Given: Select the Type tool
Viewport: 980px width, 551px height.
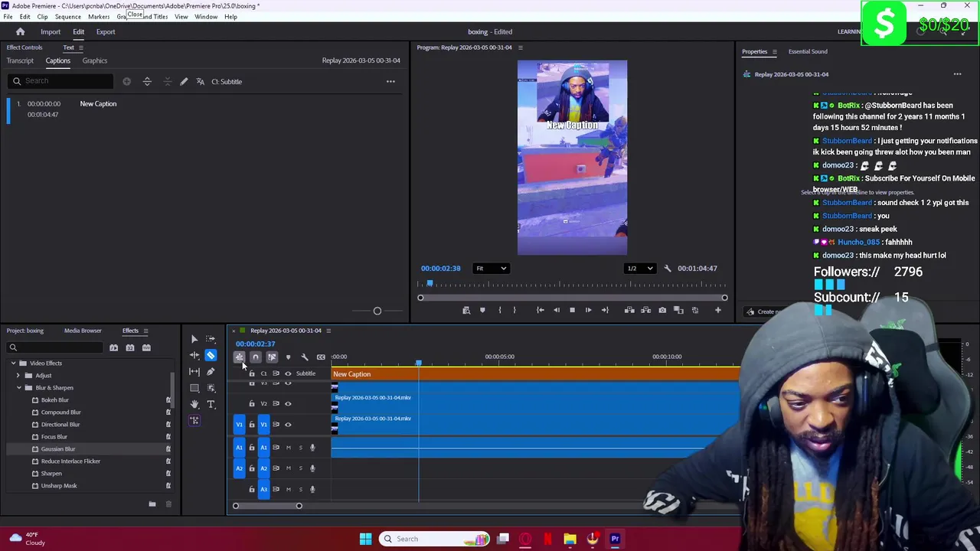Looking at the screenshot, I should tap(211, 404).
